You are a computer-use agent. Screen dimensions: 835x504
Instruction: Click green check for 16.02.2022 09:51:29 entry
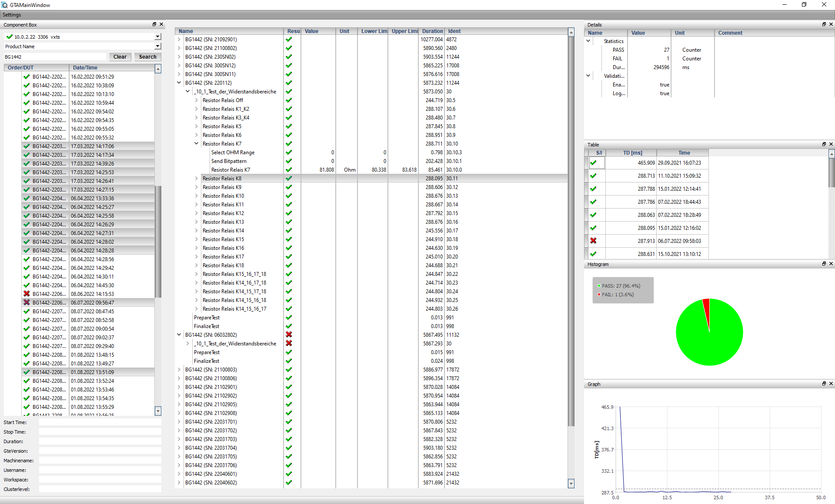[27, 76]
